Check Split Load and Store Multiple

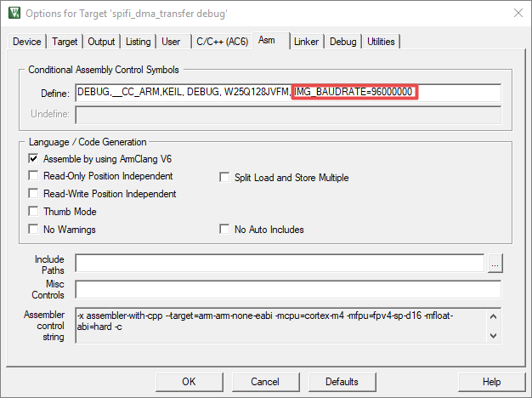click(x=225, y=178)
